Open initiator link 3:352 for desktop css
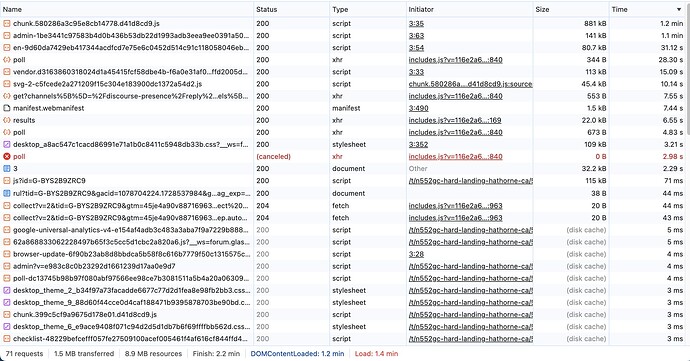This screenshot has width=690, height=361. 418,144
